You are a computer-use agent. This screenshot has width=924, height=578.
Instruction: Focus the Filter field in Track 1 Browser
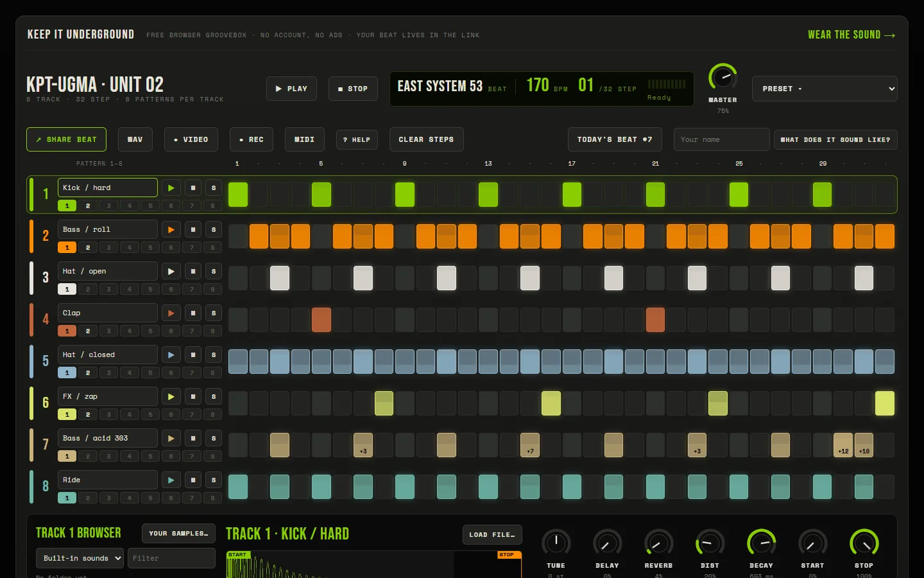[171, 558]
